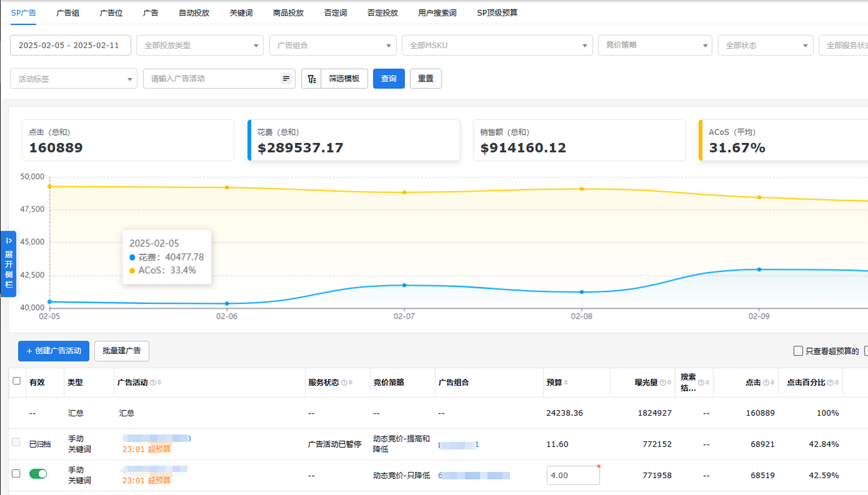868x495 pixels.
Task: Sort by the 预算 column arrows
Action: [x=566, y=382]
